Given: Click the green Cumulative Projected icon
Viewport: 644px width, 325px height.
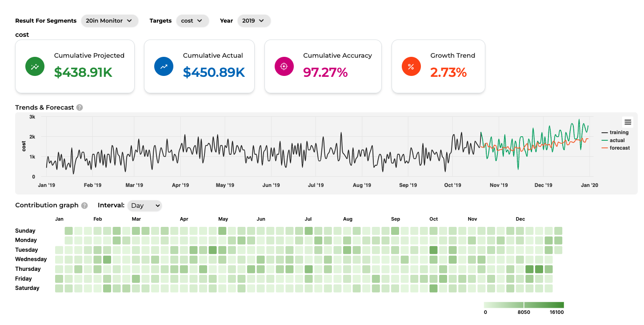Looking at the screenshot, I should tap(35, 67).
